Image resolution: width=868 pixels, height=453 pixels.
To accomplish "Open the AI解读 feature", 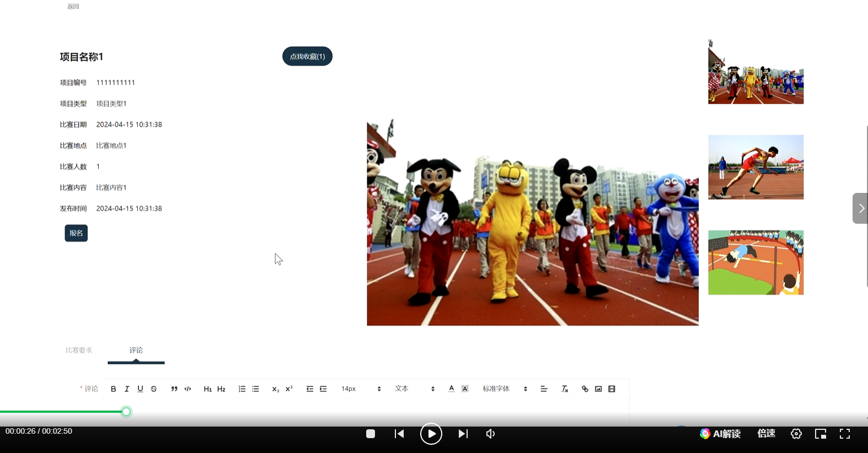I will pyautogui.click(x=720, y=434).
